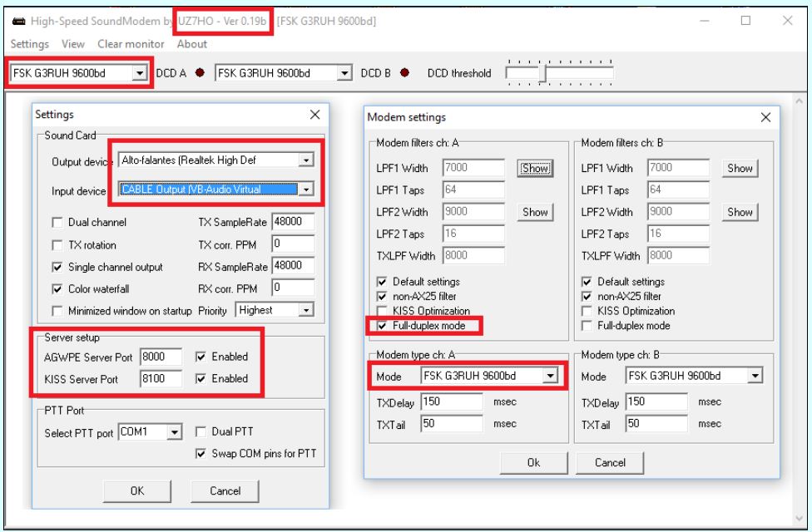
Task: Open the Priority dropdown
Action: coord(306,310)
